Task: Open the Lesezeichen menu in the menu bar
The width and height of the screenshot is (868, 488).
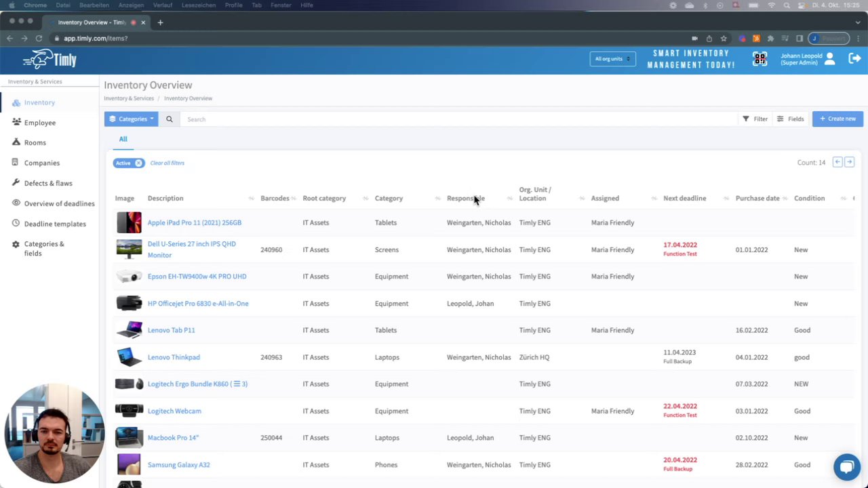Action: pyautogui.click(x=199, y=5)
